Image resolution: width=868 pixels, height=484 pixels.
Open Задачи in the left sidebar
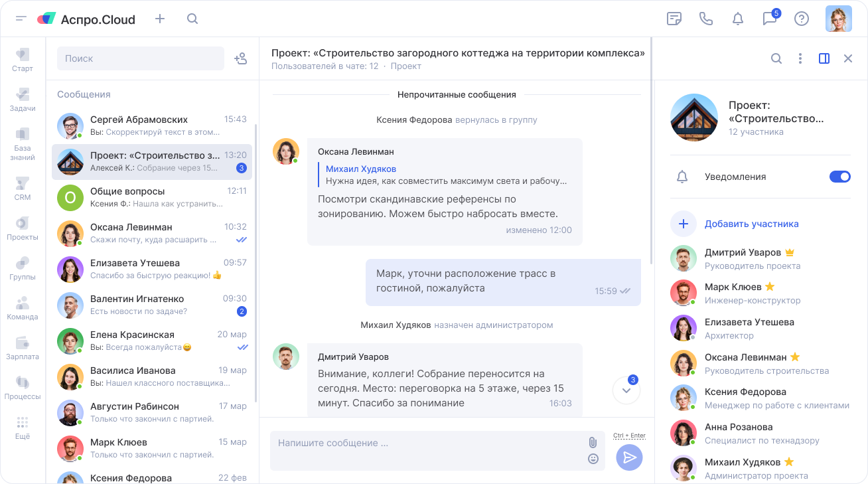click(x=23, y=100)
